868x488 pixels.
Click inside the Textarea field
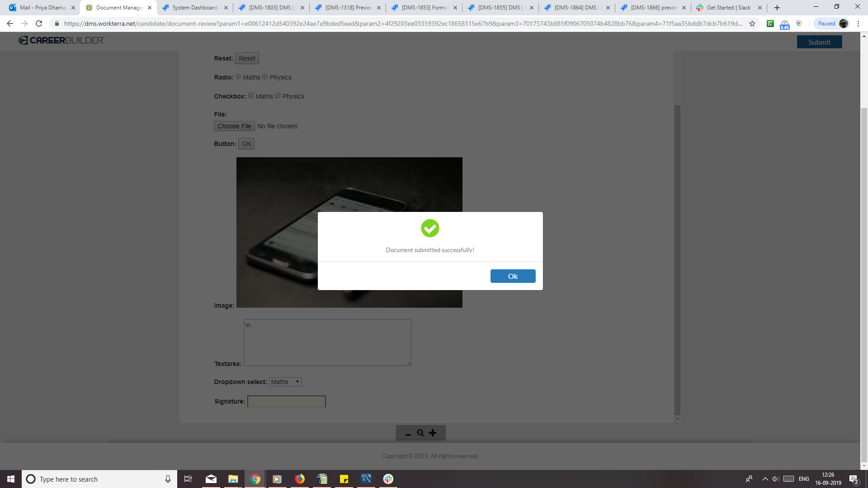[327, 343]
